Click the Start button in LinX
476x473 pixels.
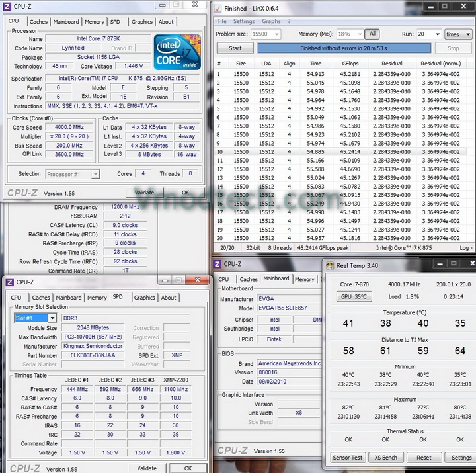tap(235, 48)
